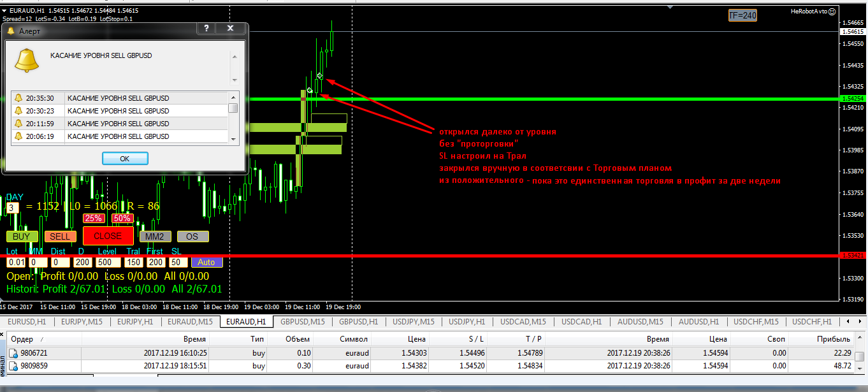Switch to the EURJPY,M15 chart tab
868x392 pixels.
click(x=80, y=321)
